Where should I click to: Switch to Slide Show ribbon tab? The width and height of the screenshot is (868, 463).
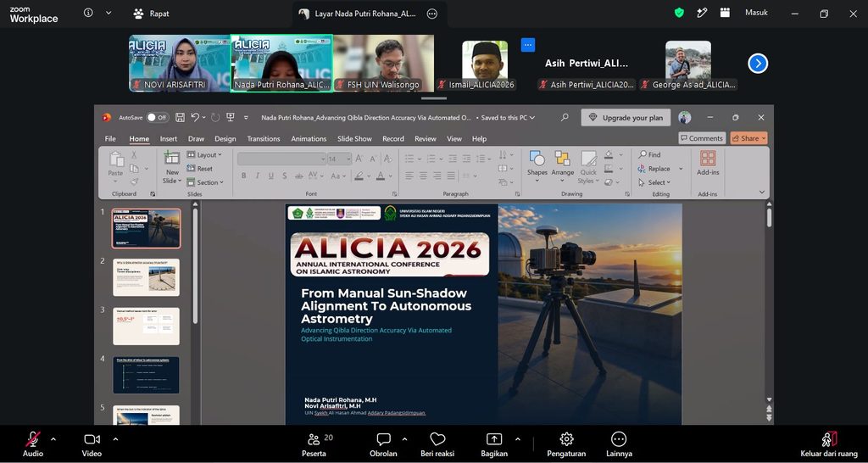point(354,139)
